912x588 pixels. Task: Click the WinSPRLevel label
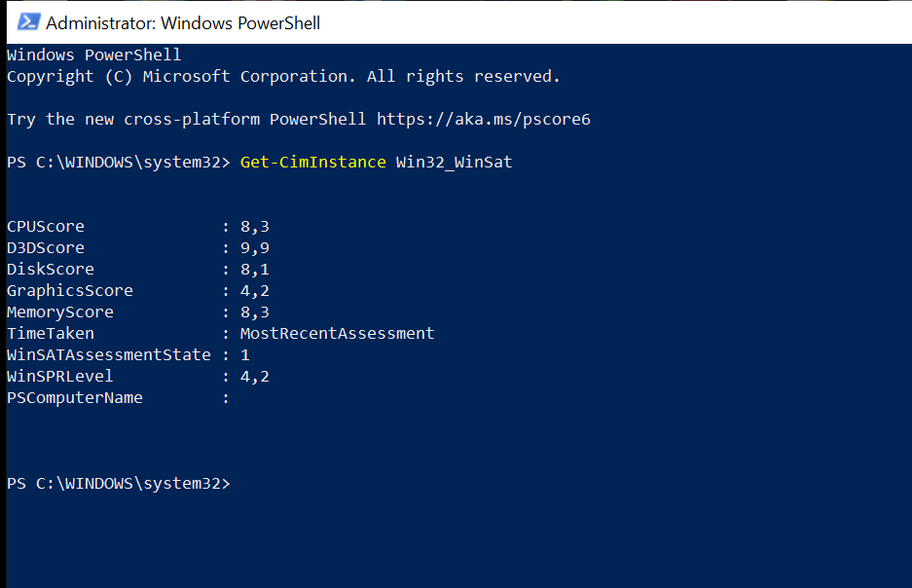(x=60, y=376)
